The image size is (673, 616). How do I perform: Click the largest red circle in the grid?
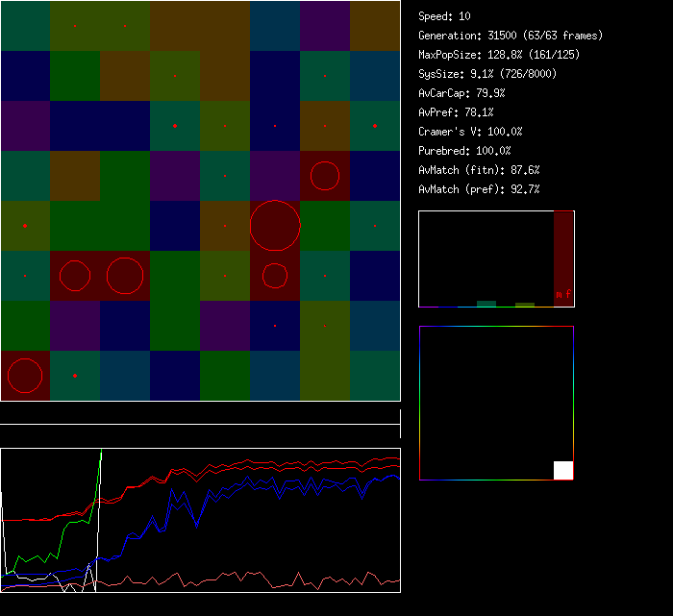point(275,226)
